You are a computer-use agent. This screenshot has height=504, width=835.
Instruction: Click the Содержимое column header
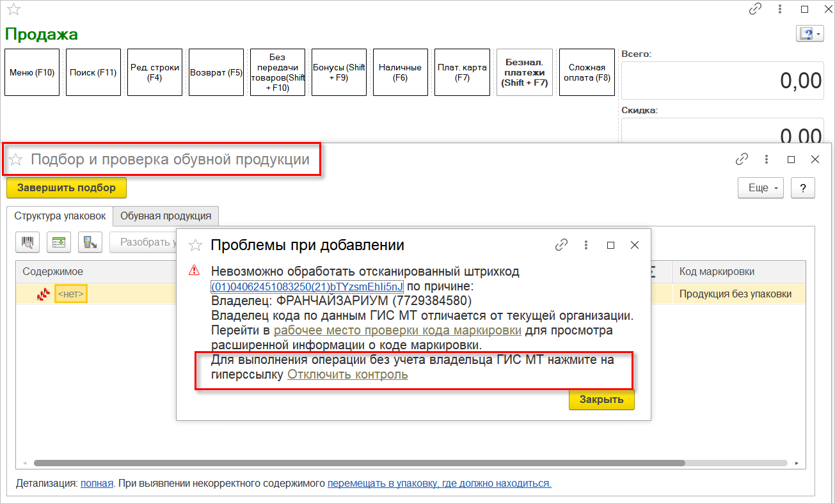(96, 272)
